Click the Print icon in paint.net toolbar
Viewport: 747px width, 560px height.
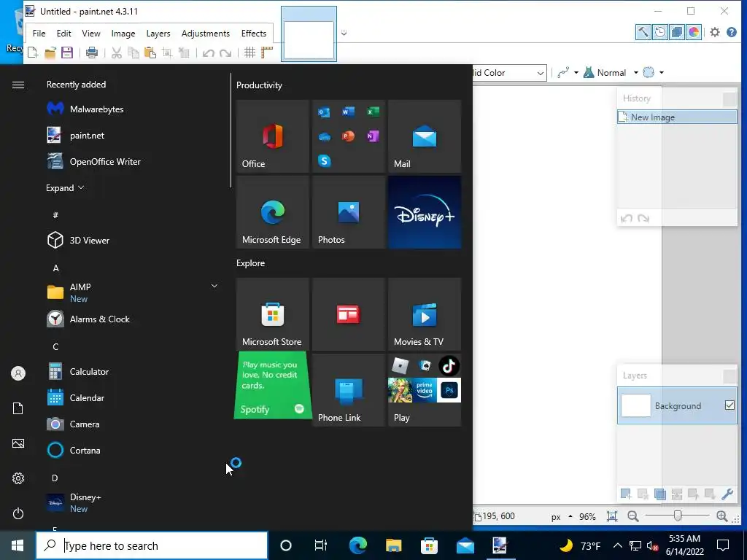point(92,52)
